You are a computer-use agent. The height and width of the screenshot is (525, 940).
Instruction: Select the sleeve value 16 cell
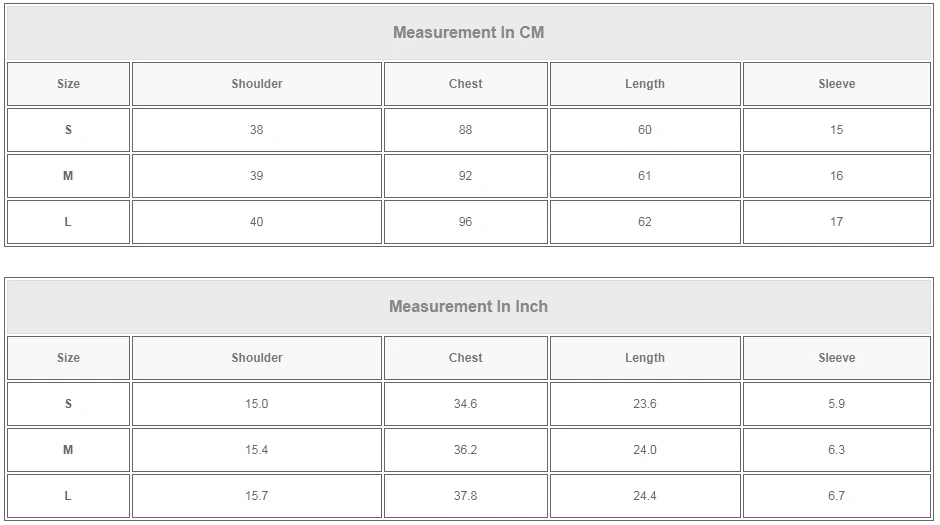click(836, 176)
